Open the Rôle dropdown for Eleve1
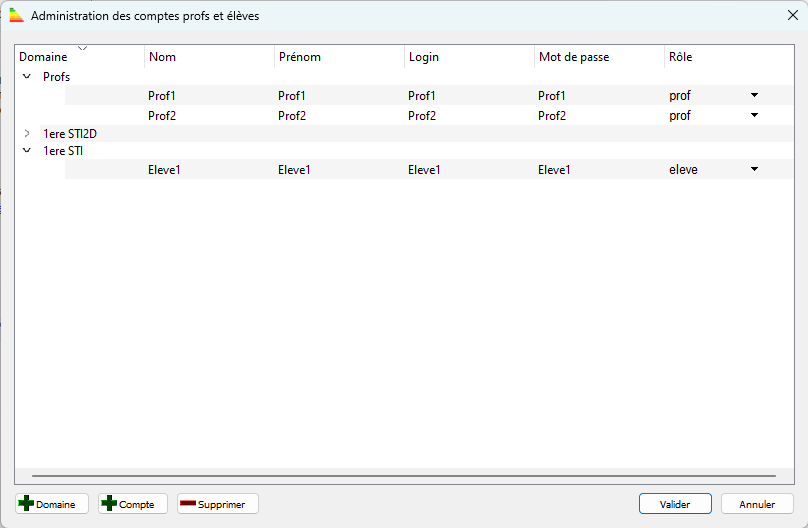 (754, 170)
